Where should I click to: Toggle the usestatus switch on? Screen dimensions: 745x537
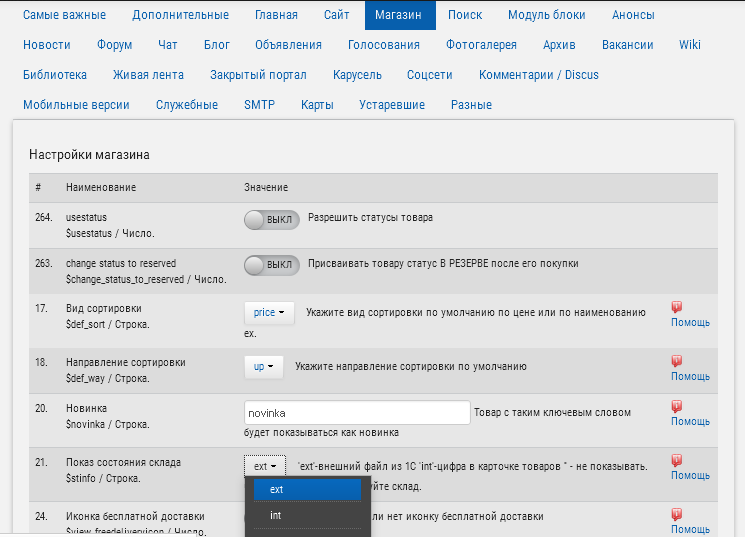[271, 219]
